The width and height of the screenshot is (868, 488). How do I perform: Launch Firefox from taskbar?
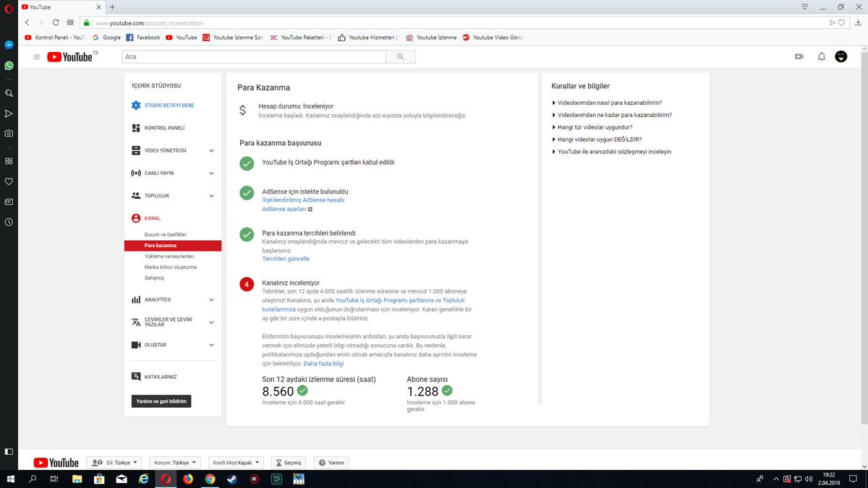(x=188, y=479)
